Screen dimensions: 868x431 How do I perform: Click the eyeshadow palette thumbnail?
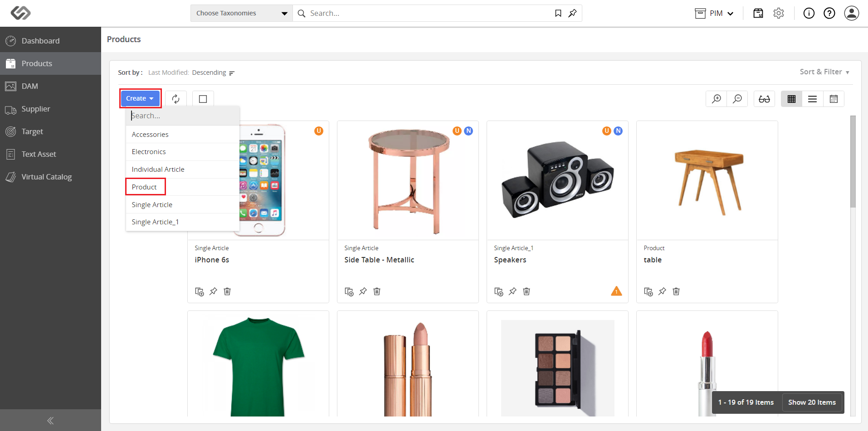(558, 368)
